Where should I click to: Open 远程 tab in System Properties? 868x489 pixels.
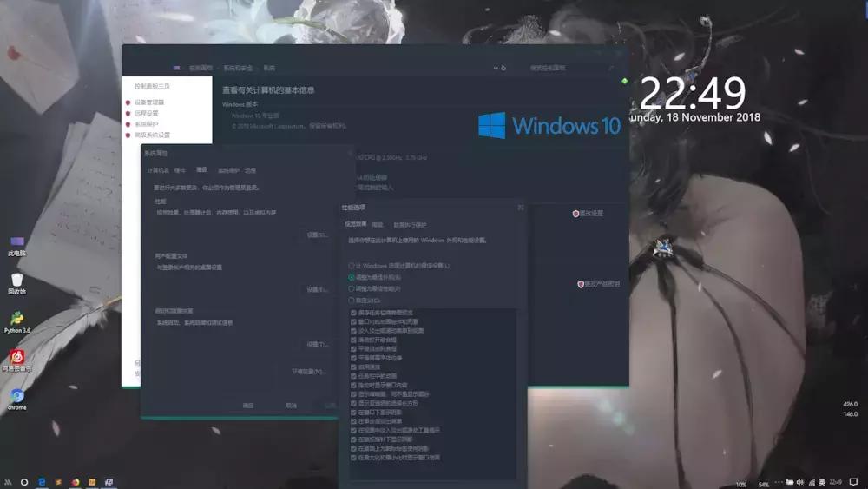251,170
